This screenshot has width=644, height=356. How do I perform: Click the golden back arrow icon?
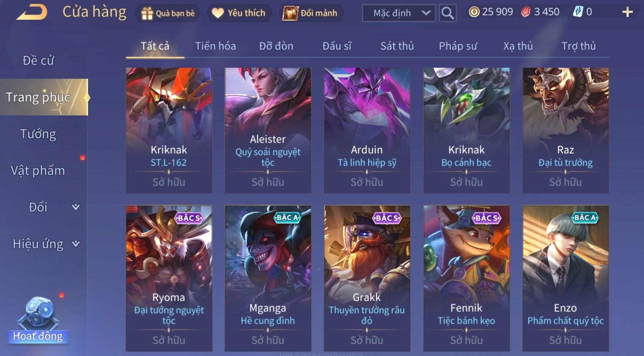click(32, 12)
